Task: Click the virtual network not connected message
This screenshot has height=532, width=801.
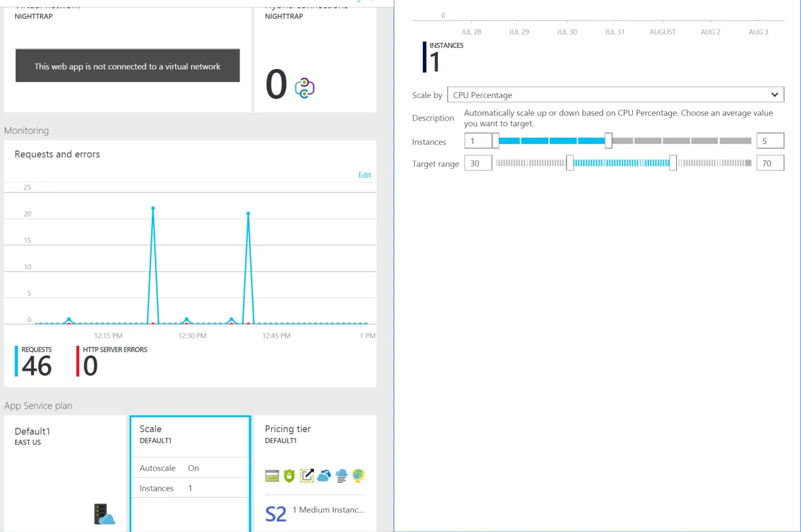Action: 128,66
